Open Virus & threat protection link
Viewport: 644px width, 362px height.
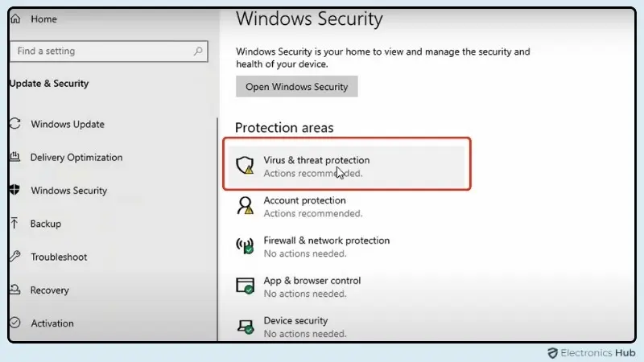[316, 161]
